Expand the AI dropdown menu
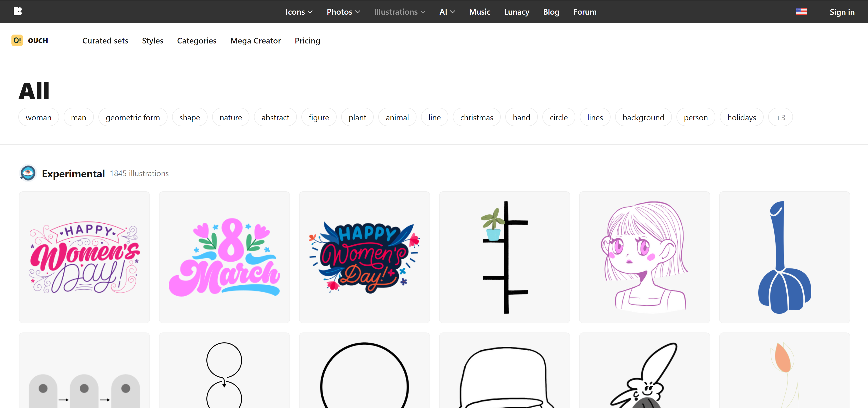 click(x=447, y=12)
